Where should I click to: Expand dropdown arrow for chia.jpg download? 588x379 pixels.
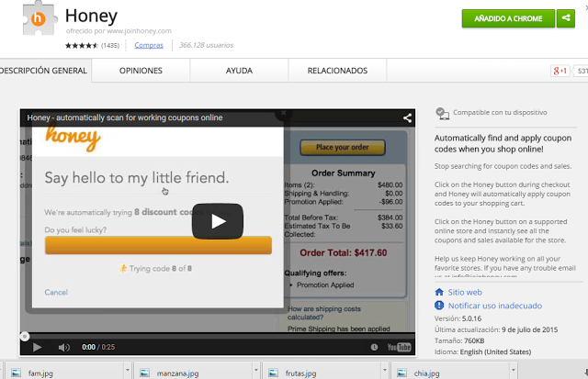(514, 370)
